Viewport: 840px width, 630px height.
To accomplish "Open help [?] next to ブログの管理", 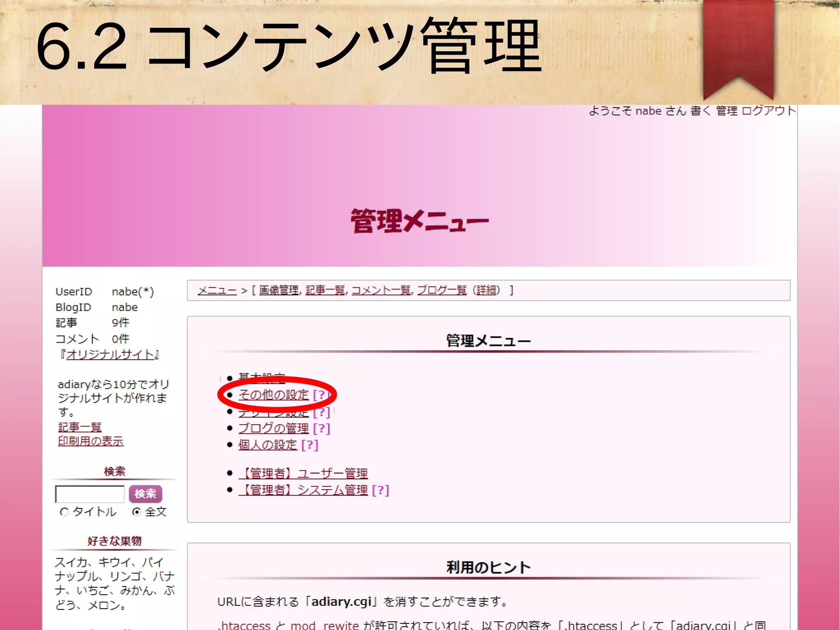I will [321, 428].
